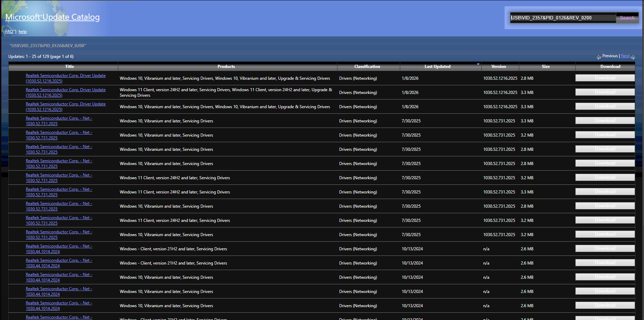Click Drivers (Networking) in the Windows 11 1/8/2026 row
The height and width of the screenshot is (320, 644).
pyautogui.click(x=358, y=93)
